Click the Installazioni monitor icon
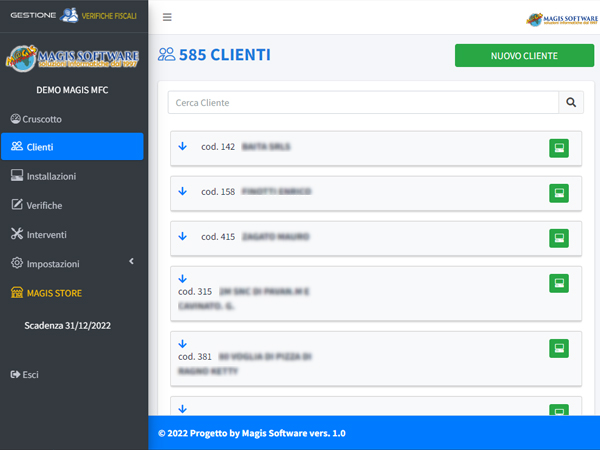 17,176
